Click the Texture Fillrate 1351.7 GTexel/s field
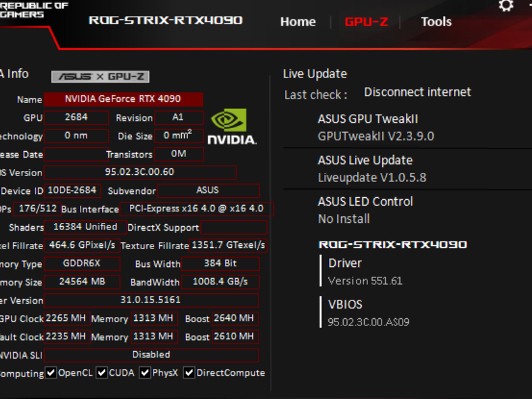532x399 pixels. 228,245
